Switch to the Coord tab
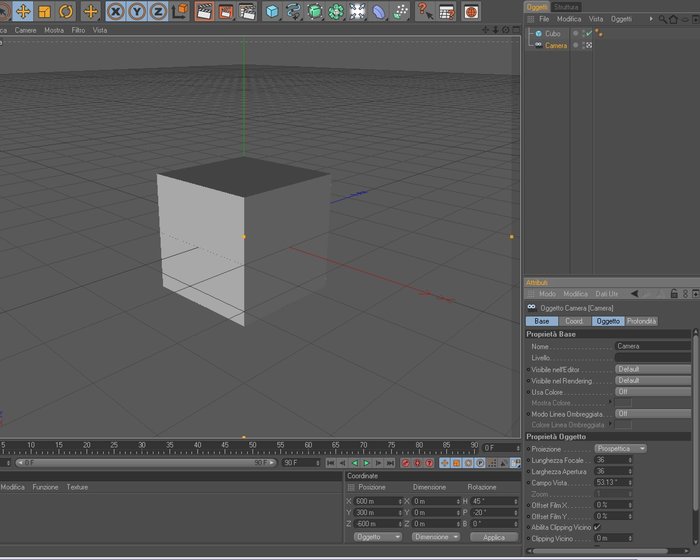The width and height of the screenshot is (700, 560). pos(574,321)
